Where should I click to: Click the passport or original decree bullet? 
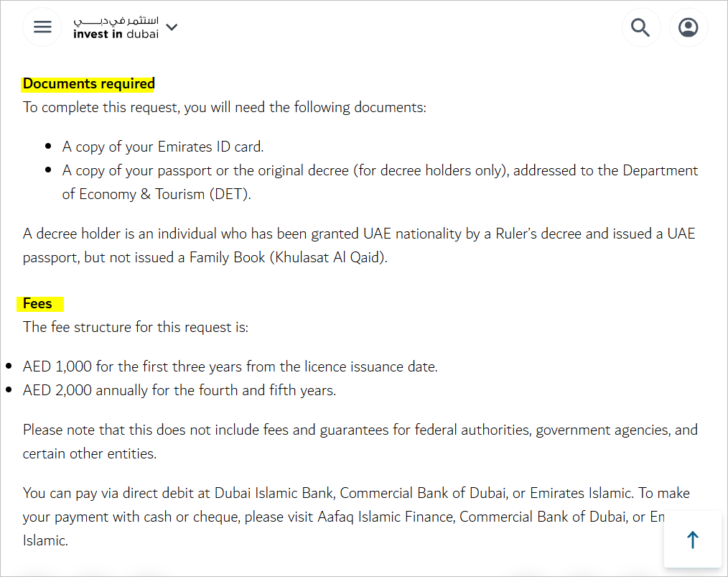pos(380,182)
